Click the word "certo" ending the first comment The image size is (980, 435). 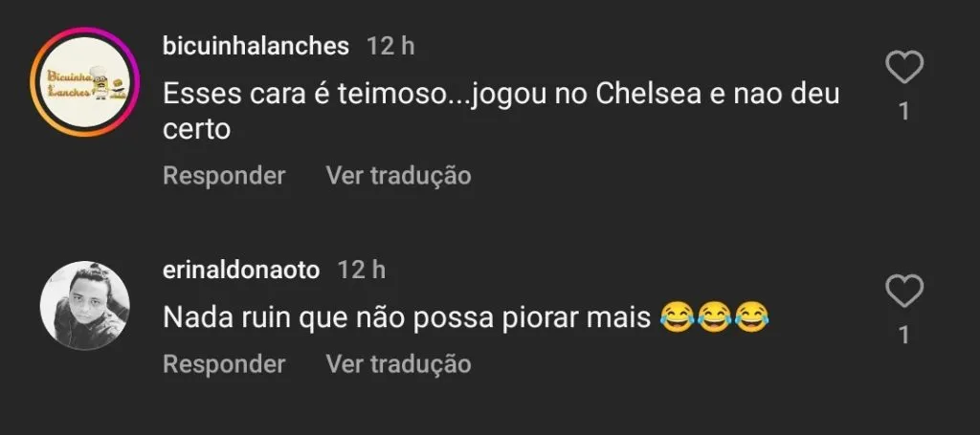click(x=197, y=128)
